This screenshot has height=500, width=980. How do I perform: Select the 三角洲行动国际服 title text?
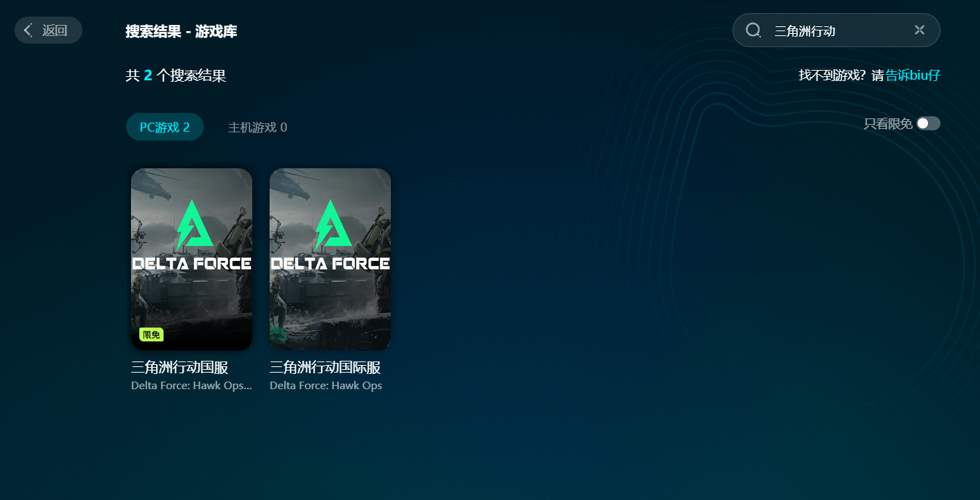325,368
